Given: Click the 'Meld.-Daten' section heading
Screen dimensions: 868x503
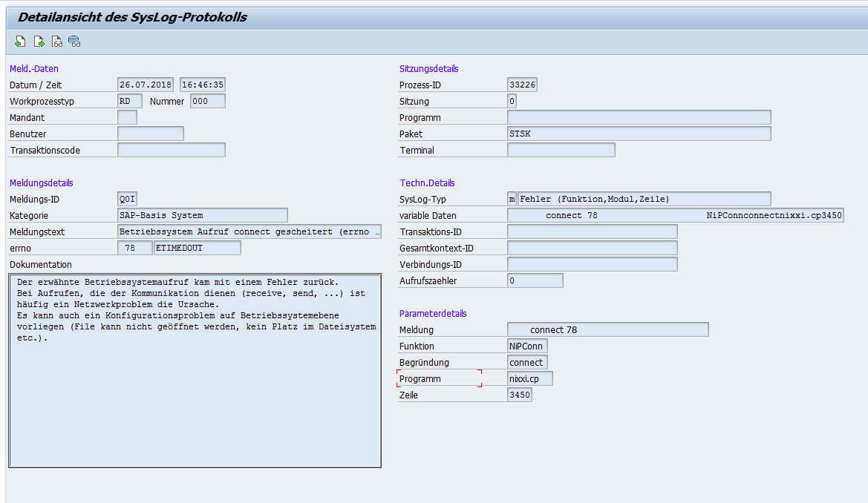Looking at the screenshot, I should point(33,68).
